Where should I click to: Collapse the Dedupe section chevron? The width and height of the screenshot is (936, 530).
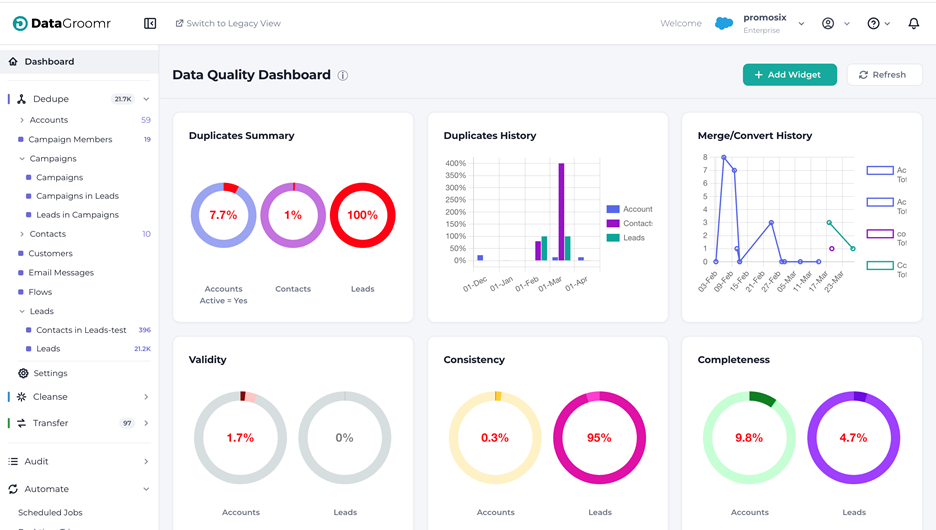(146, 99)
